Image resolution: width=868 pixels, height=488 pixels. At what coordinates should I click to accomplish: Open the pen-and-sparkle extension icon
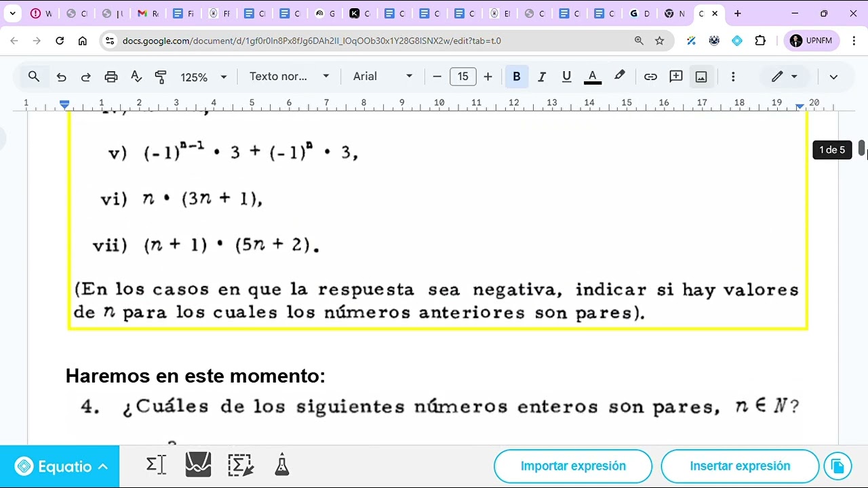tap(691, 41)
